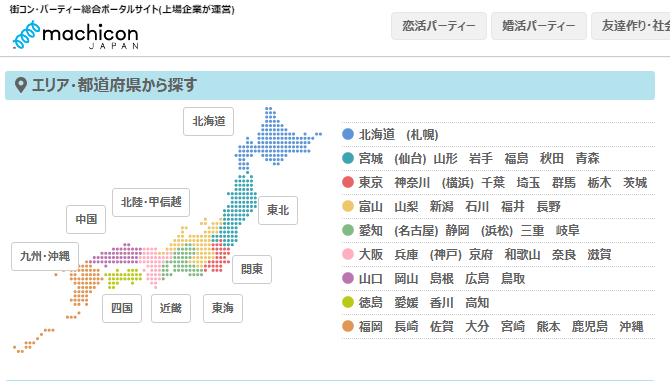The width and height of the screenshot is (670, 381).
Task: Open the 新潟 prefecture link
Action: tap(441, 207)
